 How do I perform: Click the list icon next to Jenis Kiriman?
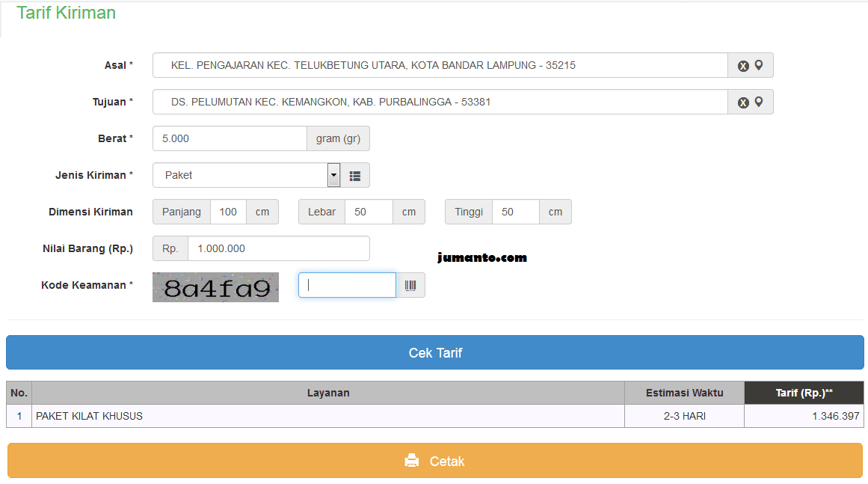pos(355,176)
